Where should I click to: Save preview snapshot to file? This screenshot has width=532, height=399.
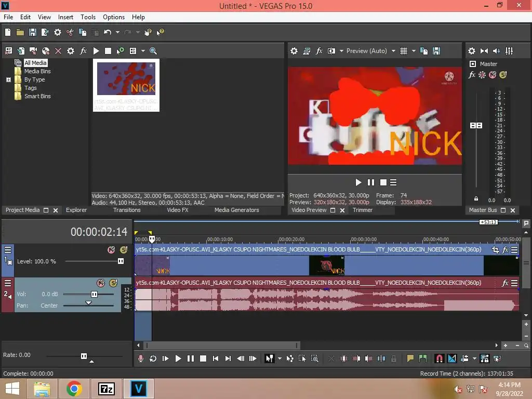436,51
